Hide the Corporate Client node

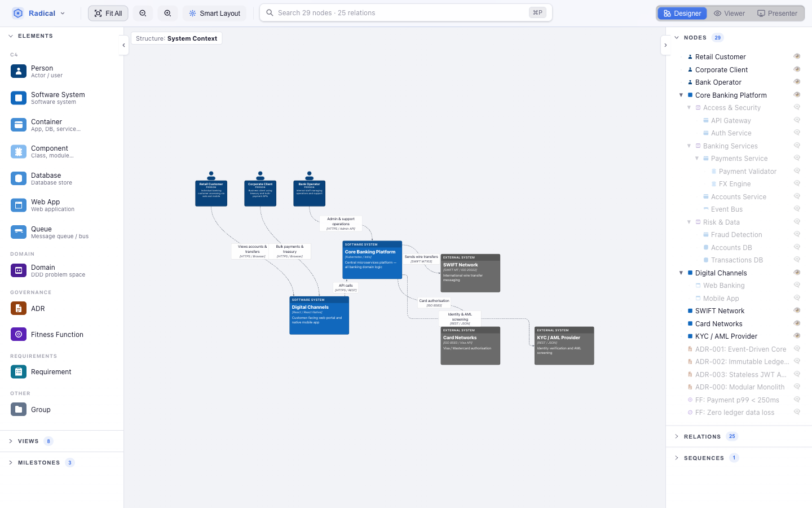797,69
